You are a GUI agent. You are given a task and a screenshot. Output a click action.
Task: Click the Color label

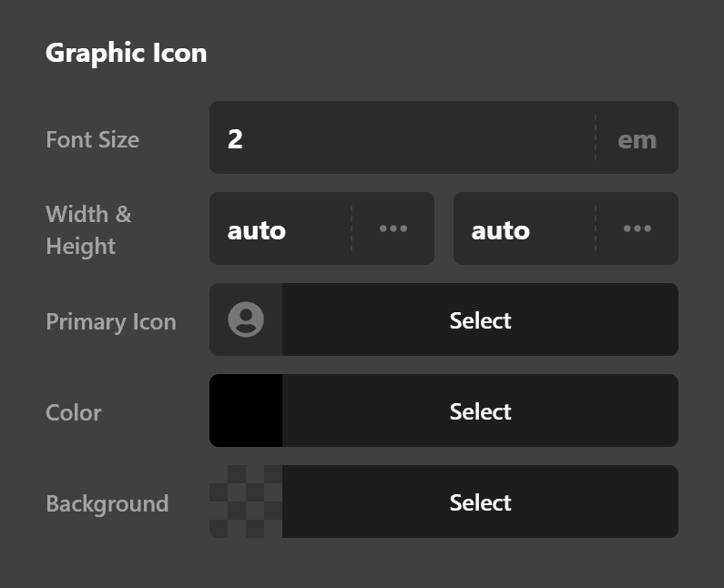74,412
